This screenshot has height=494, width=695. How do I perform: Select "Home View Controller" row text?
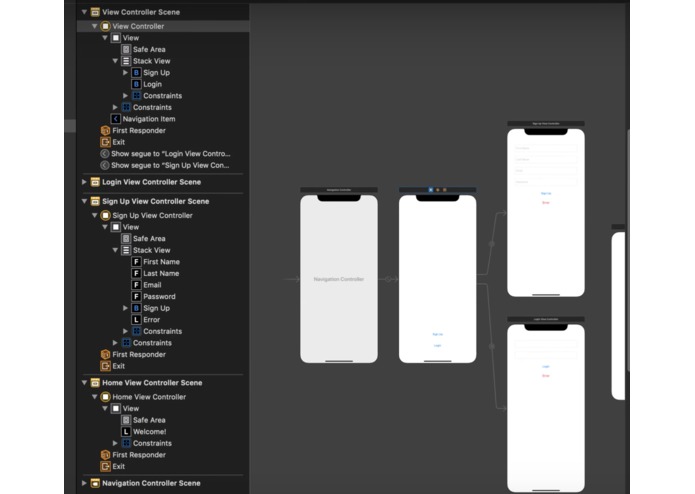[149, 397]
